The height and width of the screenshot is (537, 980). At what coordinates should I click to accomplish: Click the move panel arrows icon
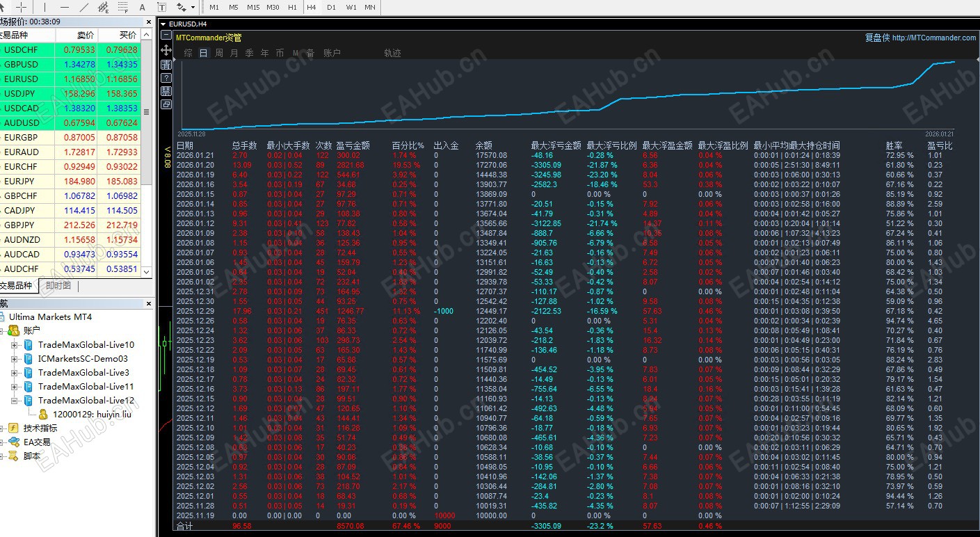pyautogui.click(x=166, y=50)
